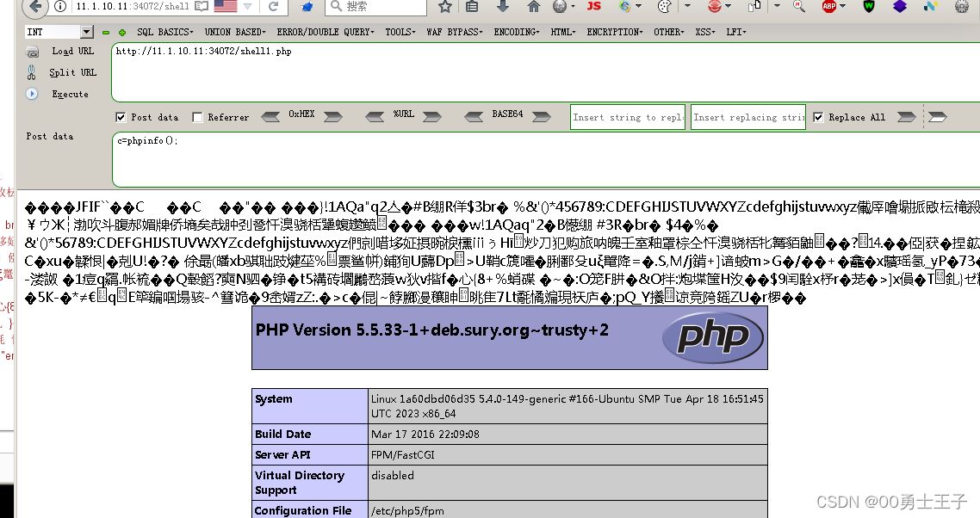Select the 'FPM/FastCGI' Server API value
The height and width of the screenshot is (518, 980).
tap(402, 455)
